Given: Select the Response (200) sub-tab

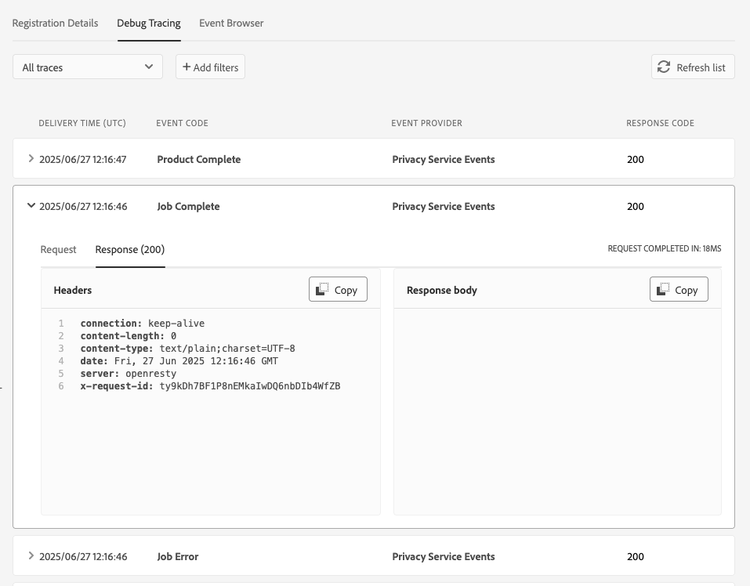Looking at the screenshot, I should point(130,249).
